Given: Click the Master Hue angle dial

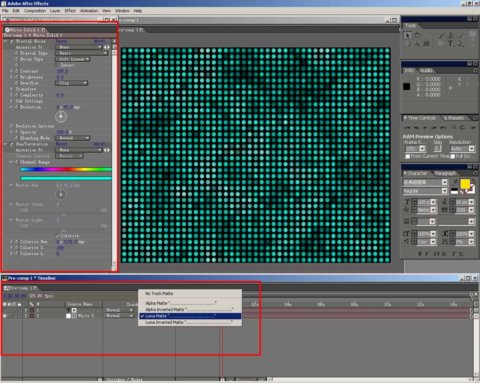Looking at the screenshot, I should coord(61,194).
